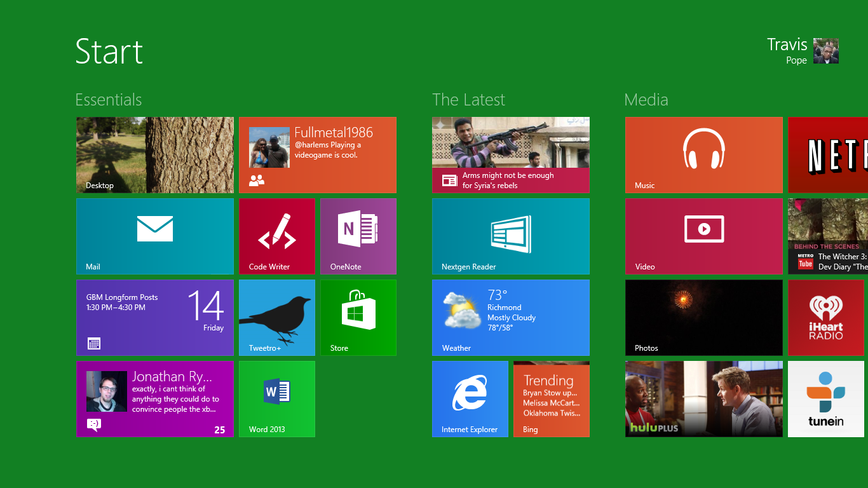Image resolution: width=868 pixels, height=488 pixels.
Task: Open the Weather tile for Richmond
Action: 511,318
